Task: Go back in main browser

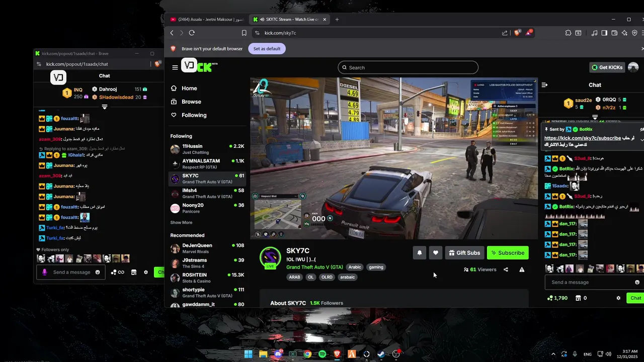Action: (172, 33)
